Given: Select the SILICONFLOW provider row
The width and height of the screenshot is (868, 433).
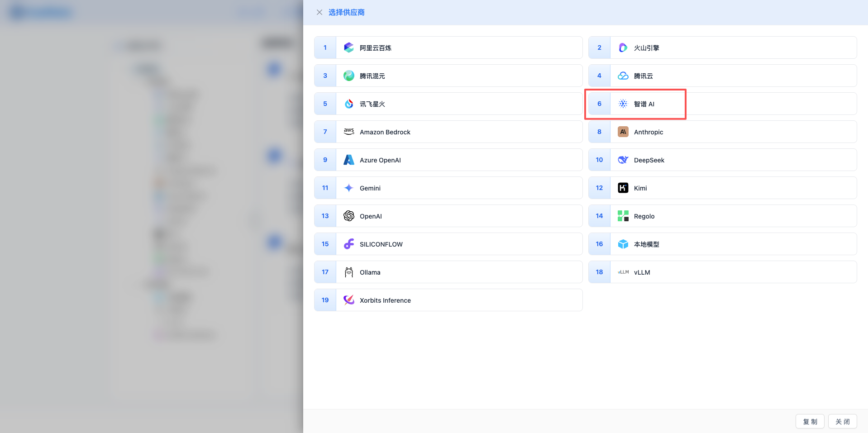Looking at the screenshot, I should pos(448,244).
